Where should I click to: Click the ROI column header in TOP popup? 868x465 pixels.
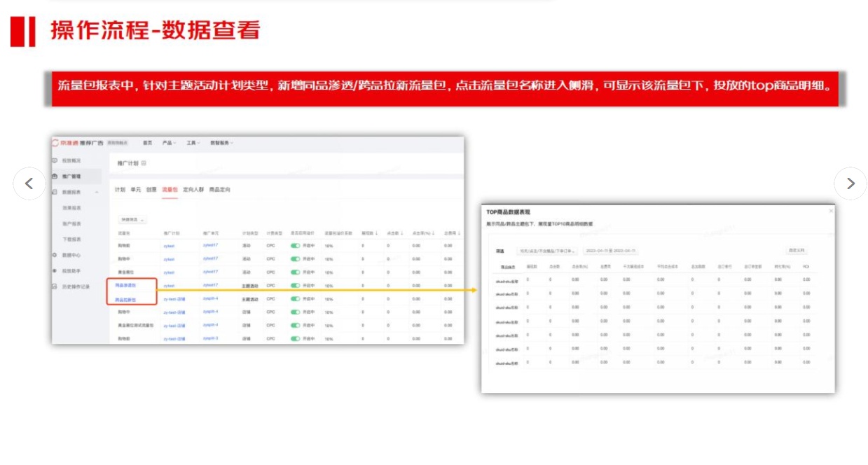click(x=806, y=268)
